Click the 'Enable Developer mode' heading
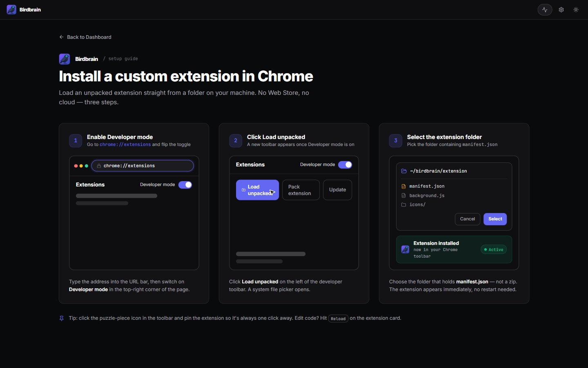Screen dimensions: 588x368 tap(120, 137)
